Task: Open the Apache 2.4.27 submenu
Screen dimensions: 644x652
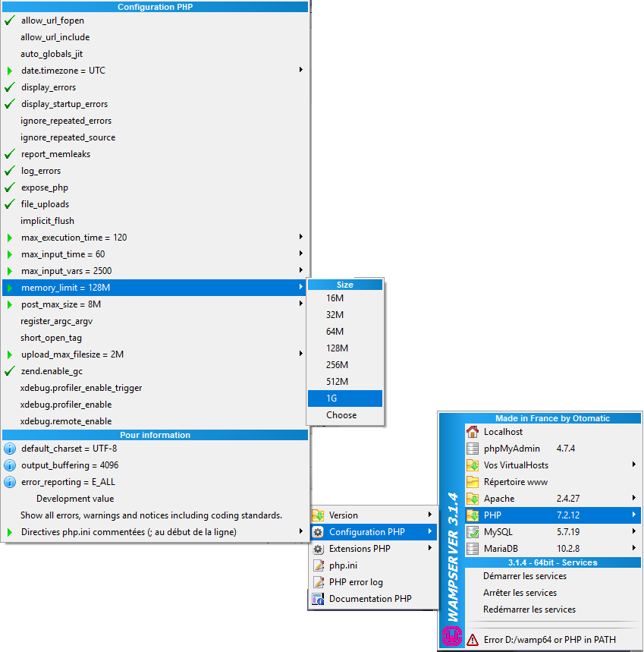Action: coord(553,498)
